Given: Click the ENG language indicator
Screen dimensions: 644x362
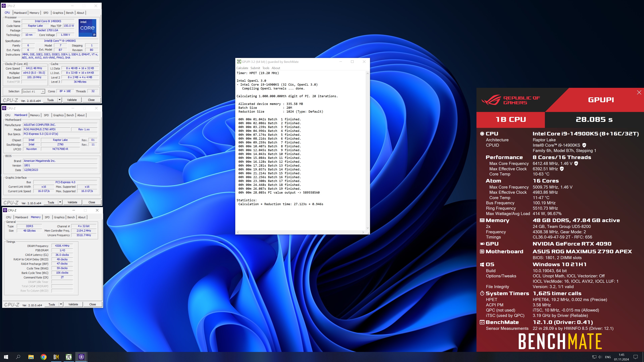Looking at the screenshot, I should point(608,357).
